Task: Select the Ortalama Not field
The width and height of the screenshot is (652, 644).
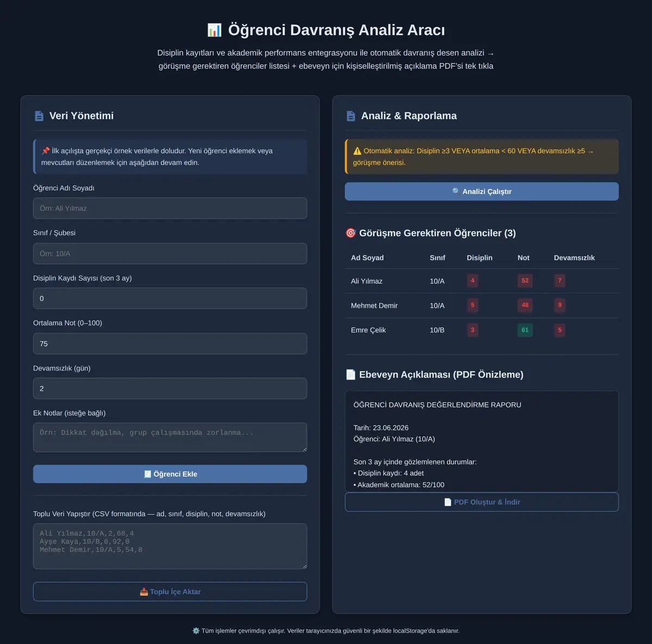Action: (x=170, y=344)
